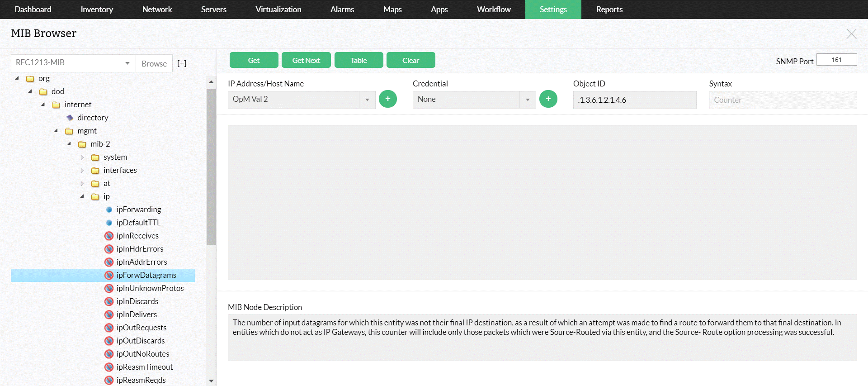Click the ipInDiscards counter icon

click(x=109, y=301)
